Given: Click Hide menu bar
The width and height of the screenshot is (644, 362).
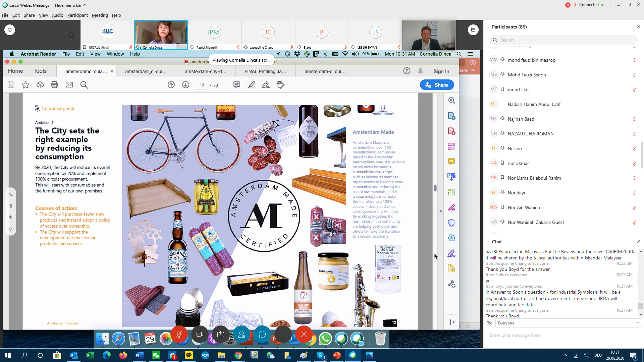Looking at the screenshot, I should pyautogui.click(x=70, y=5).
